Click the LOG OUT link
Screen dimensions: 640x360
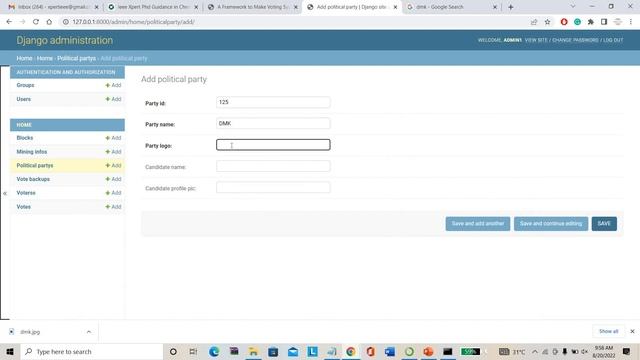tap(613, 40)
